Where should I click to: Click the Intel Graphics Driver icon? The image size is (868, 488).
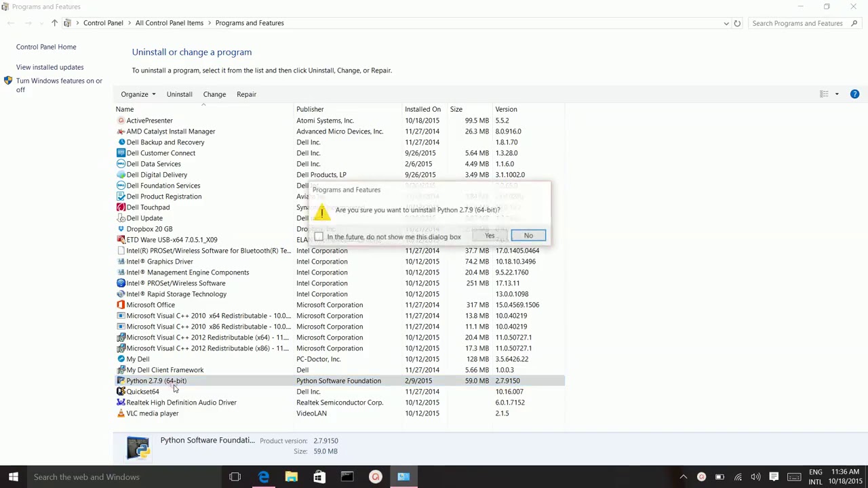[x=121, y=262]
